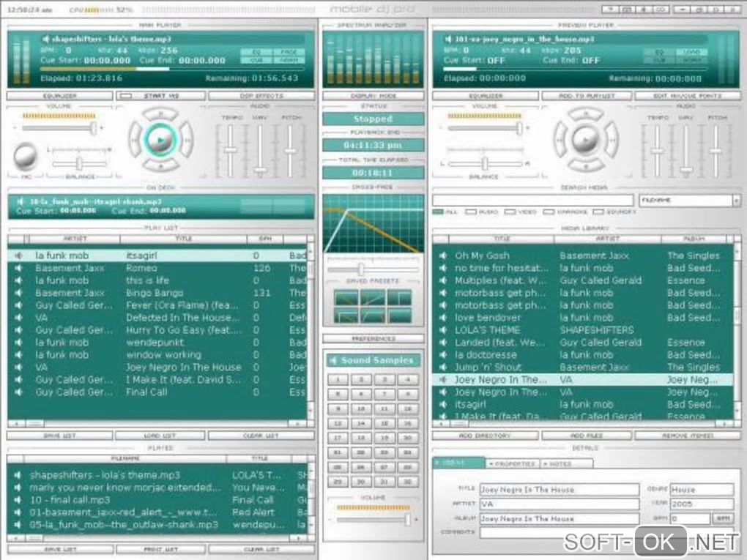Trigger sound sample pad 32
747x560 pixels.
(408, 482)
